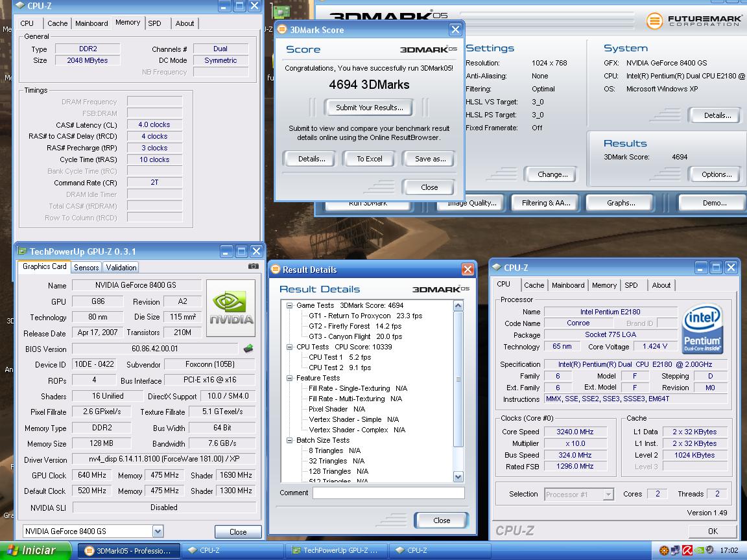Screen dimensions: 747x560
Task: Click the Core Speed 3240.0 MHz value
Action: tap(575, 432)
